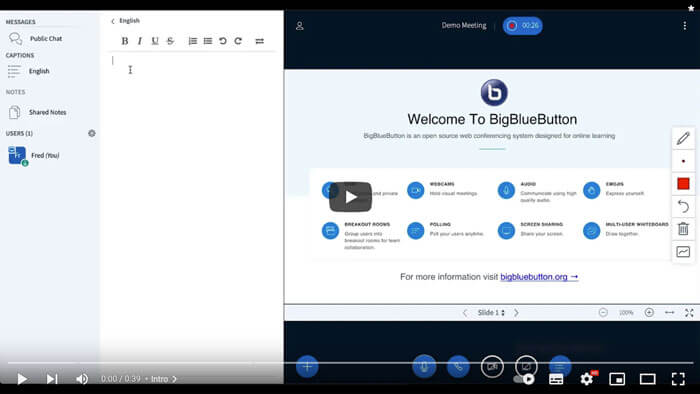Fit presentation to width
The image size is (700, 394).
pos(669,313)
